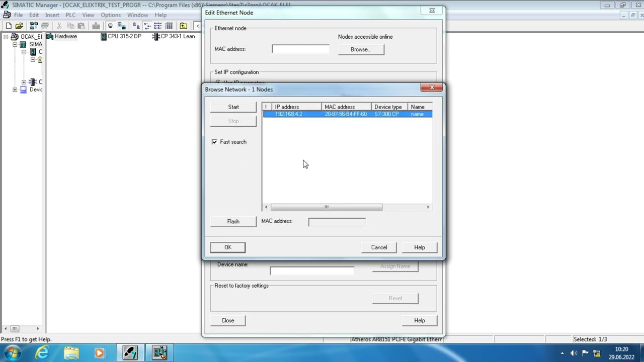Select the CP 343-1 Lean object
The height and width of the screenshot is (362, 644).
(174, 36)
